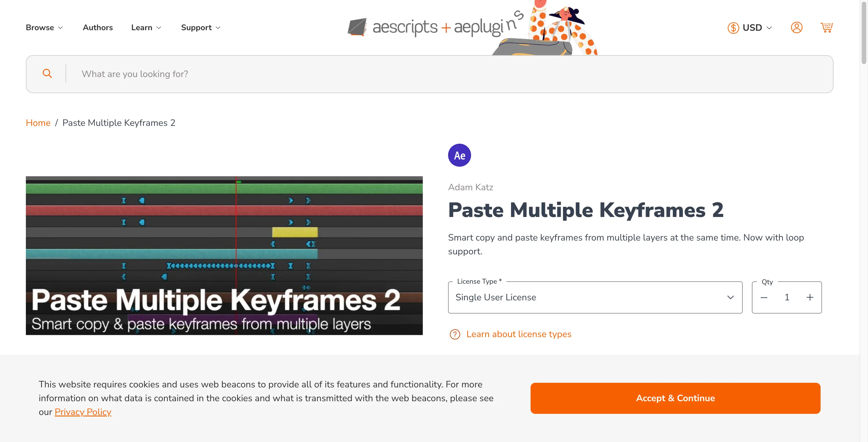Image resolution: width=868 pixels, height=442 pixels.
Task: Increase quantity with the plus control
Action: pos(811,297)
